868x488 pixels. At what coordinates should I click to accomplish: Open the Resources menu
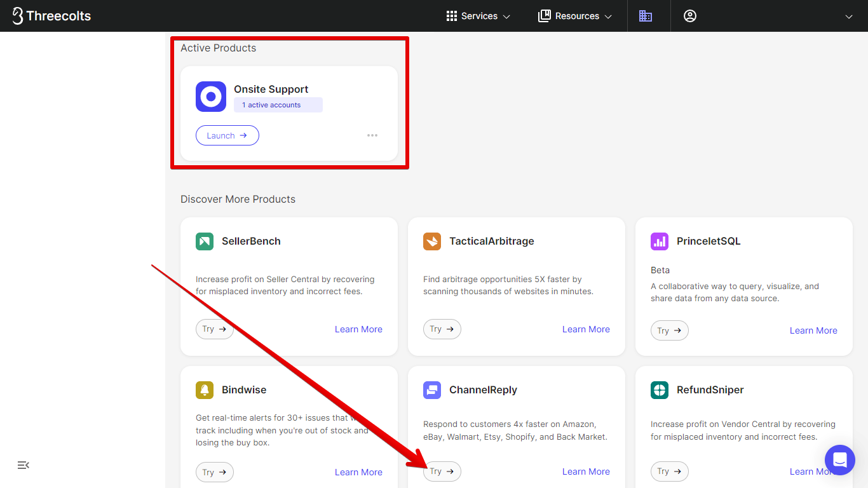(575, 16)
